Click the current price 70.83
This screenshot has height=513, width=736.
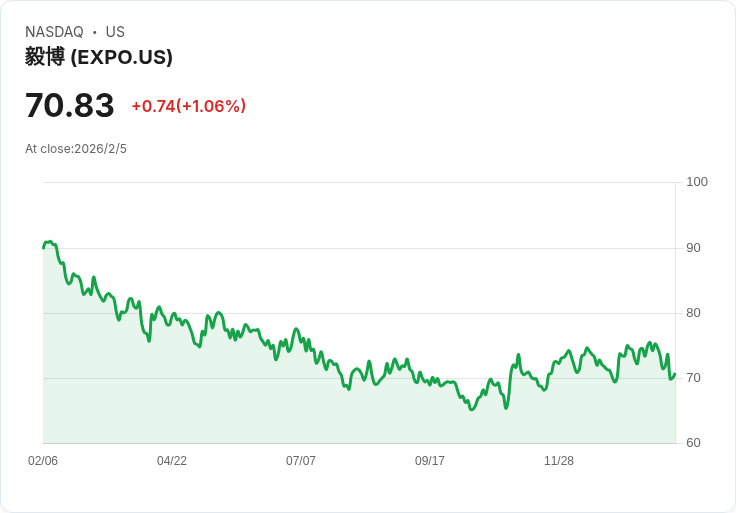(69, 106)
